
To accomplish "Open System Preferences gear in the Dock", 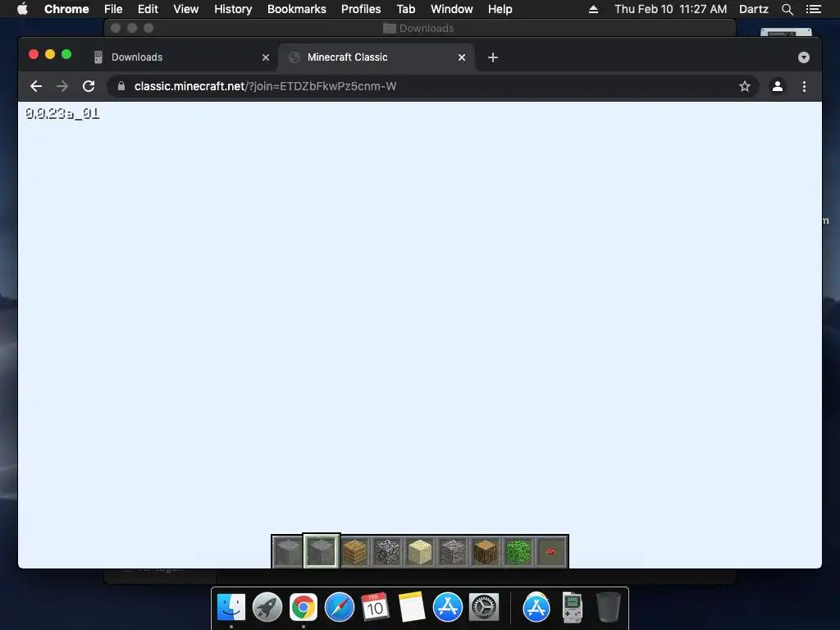I will tap(484, 608).
